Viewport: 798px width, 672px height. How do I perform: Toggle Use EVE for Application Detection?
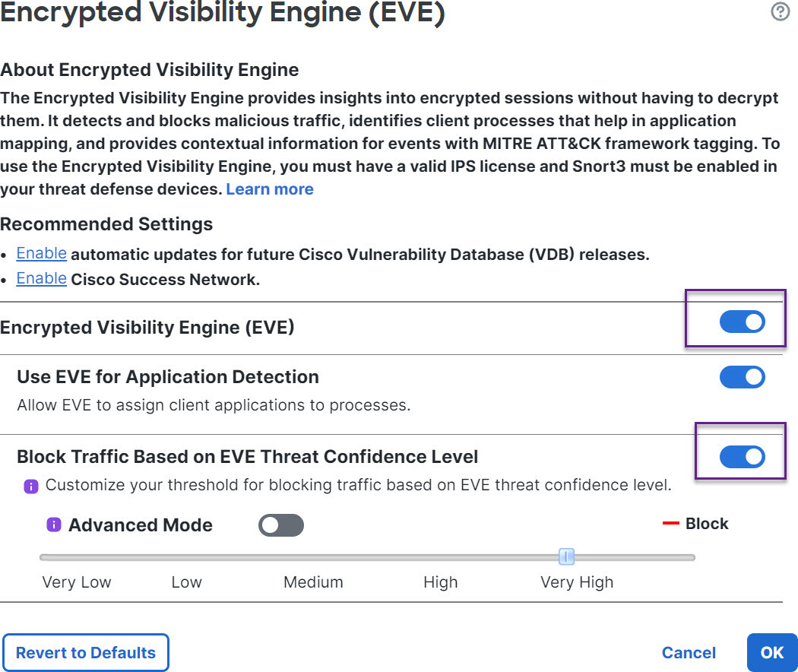coord(742,377)
